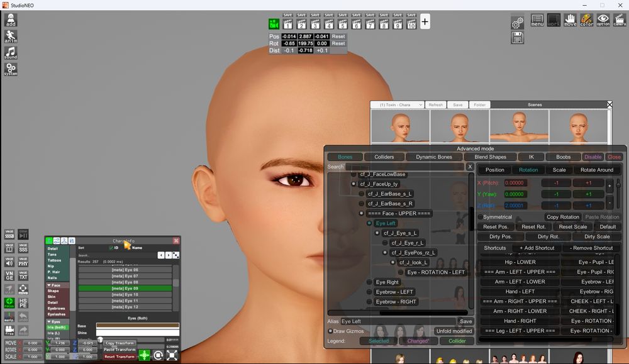This screenshot has height=364, width=629.
Task: Expand the Eye Right bone node
Action: (x=369, y=282)
